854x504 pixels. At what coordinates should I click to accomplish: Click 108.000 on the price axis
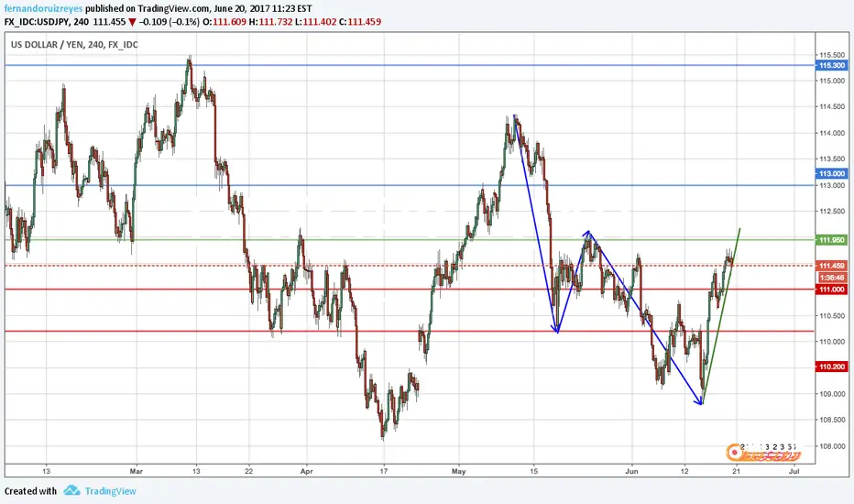[x=832, y=445]
